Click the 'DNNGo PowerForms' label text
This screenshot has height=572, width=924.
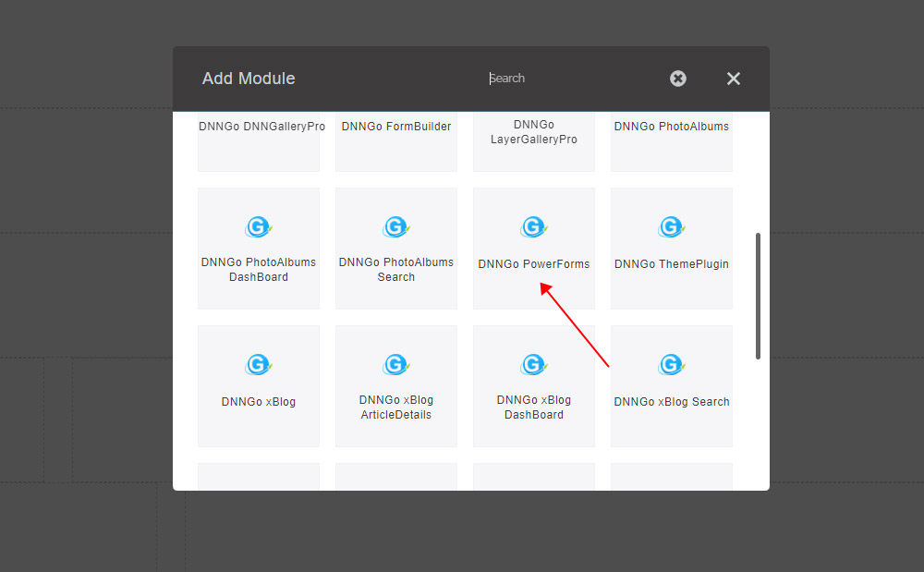(x=534, y=264)
